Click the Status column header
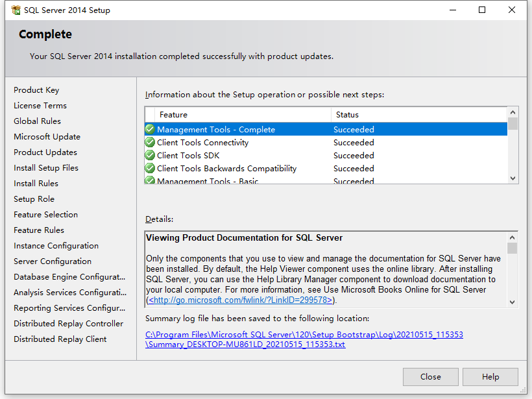 [x=419, y=115]
